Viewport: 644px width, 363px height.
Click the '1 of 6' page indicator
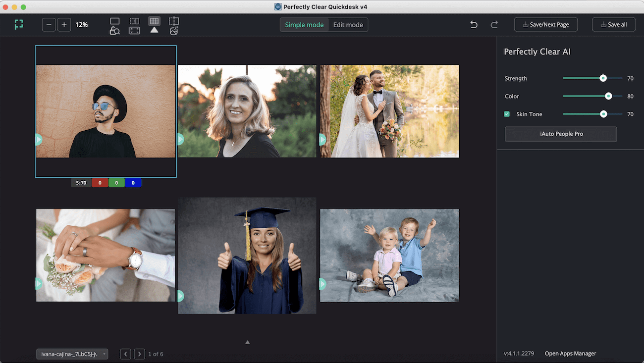[x=156, y=354]
